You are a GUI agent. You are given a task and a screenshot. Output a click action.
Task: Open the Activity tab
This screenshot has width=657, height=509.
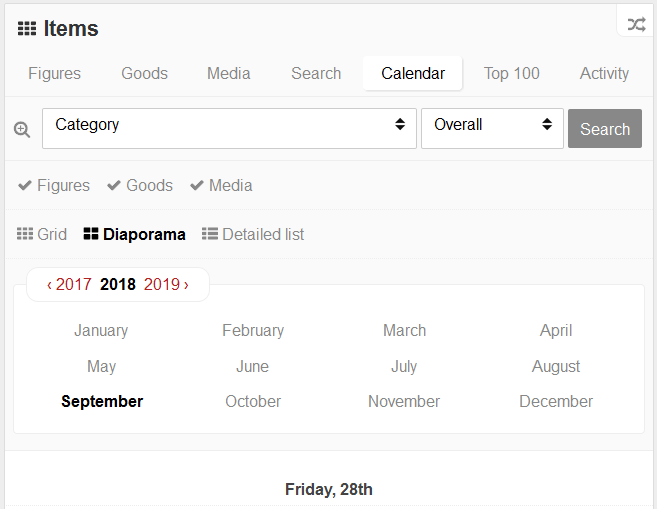click(604, 73)
